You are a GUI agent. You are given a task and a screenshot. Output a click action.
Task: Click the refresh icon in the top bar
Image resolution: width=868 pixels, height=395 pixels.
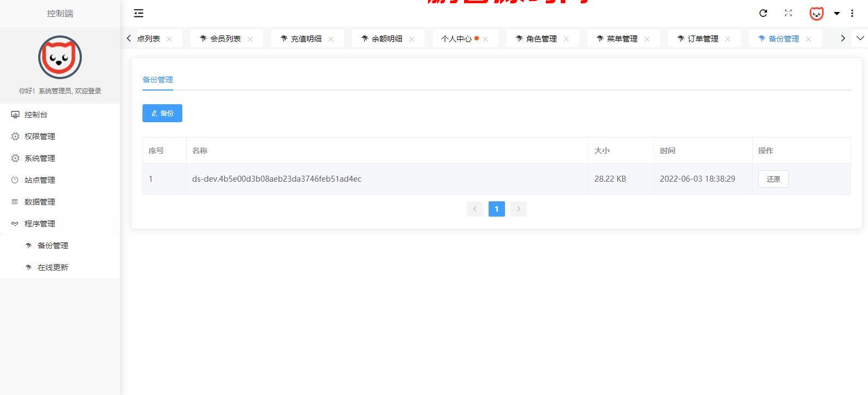pyautogui.click(x=763, y=13)
